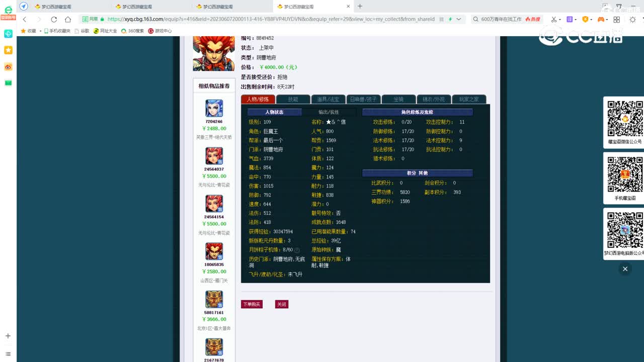This screenshot has height=362, width=644.
Task: Click the help icon beside 月饼粽子机缘
Action: [x=297, y=250]
